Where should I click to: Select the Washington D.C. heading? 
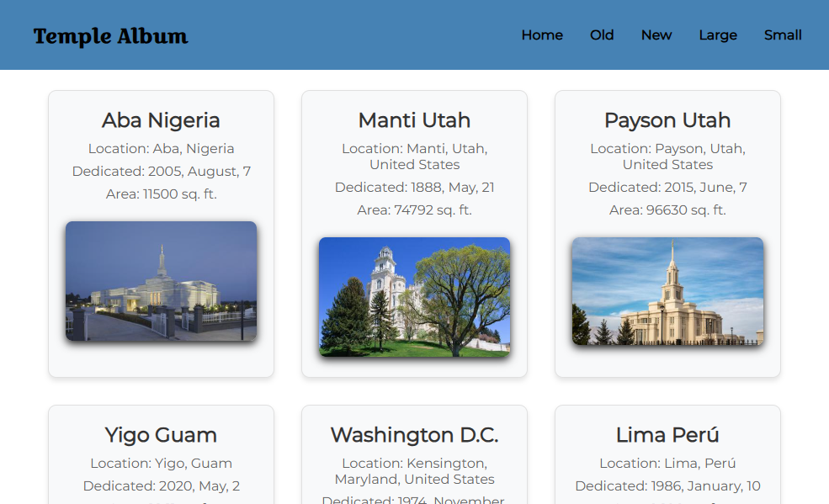pos(414,435)
